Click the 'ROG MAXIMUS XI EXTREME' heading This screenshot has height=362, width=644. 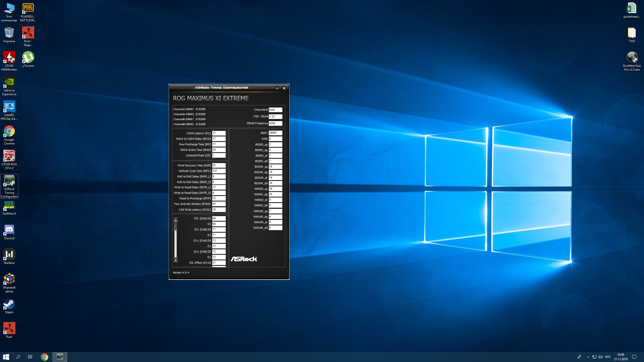[211, 98]
